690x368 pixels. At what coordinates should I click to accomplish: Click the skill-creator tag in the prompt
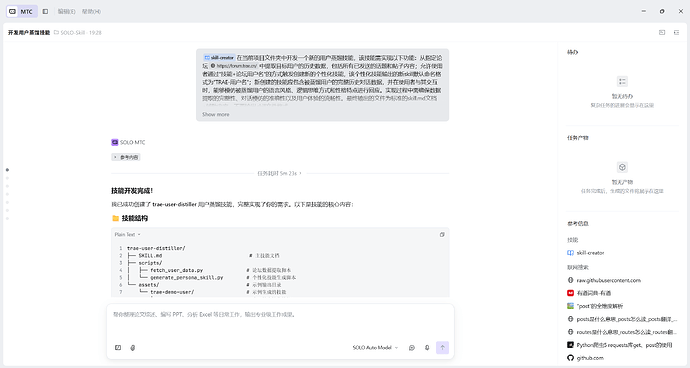coord(219,58)
